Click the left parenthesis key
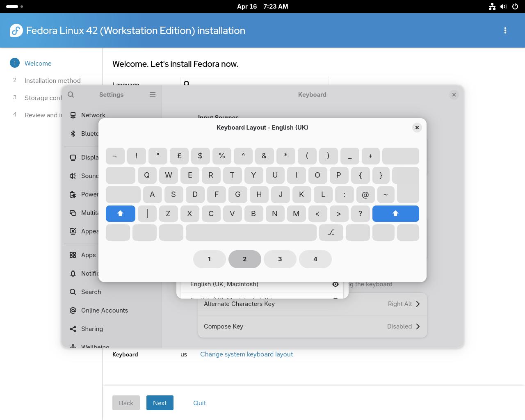This screenshot has width=525, height=420. pos(307,156)
